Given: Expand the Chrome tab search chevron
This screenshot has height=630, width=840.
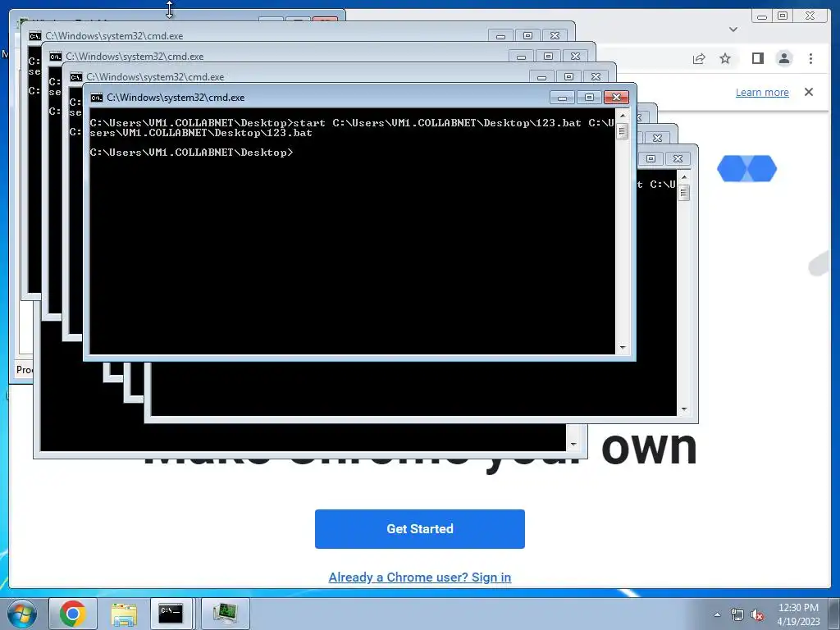Looking at the screenshot, I should 733,30.
